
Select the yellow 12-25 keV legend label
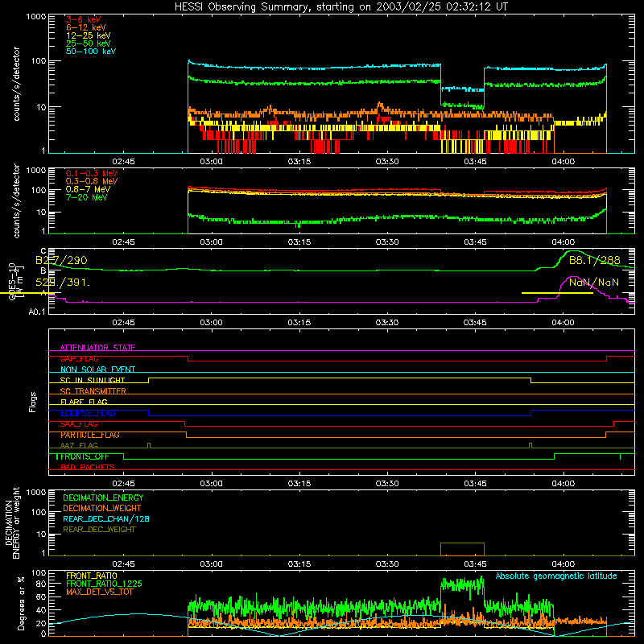click(x=88, y=35)
